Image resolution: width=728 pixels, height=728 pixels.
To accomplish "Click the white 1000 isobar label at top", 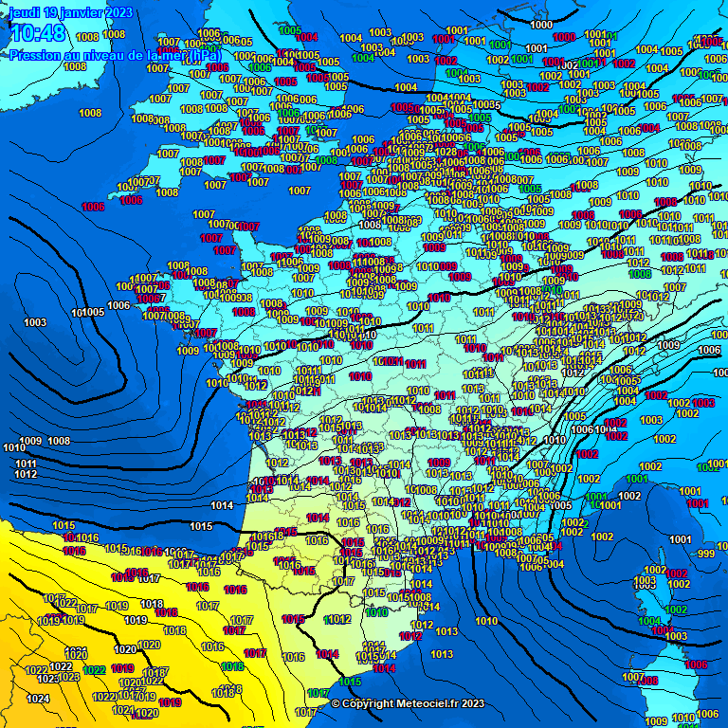I will pos(541,25).
